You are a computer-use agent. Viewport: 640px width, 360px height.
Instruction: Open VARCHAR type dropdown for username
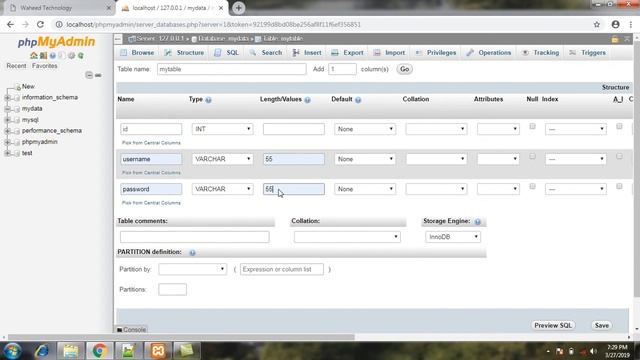222,159
